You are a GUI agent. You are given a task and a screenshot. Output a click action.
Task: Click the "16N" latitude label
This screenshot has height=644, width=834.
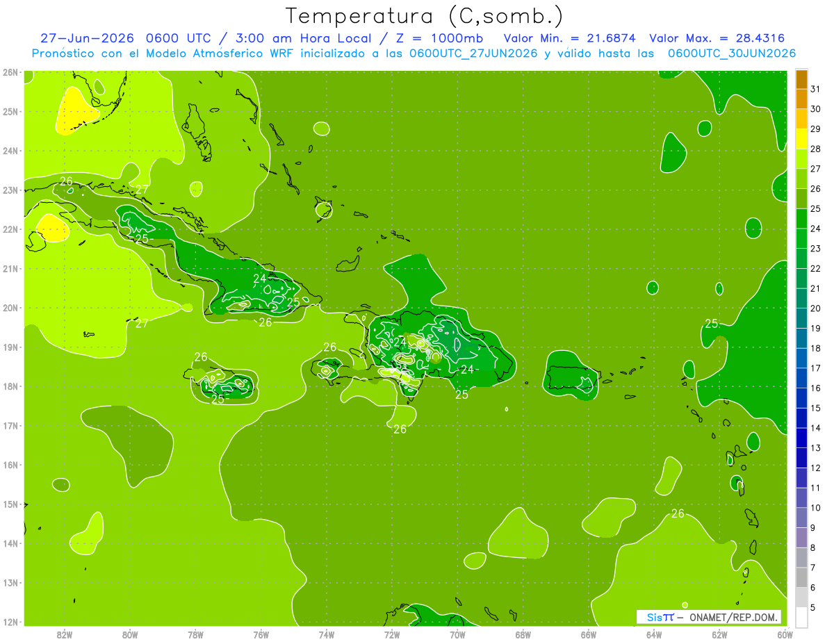pyautogui.click(x=10, y=465)
